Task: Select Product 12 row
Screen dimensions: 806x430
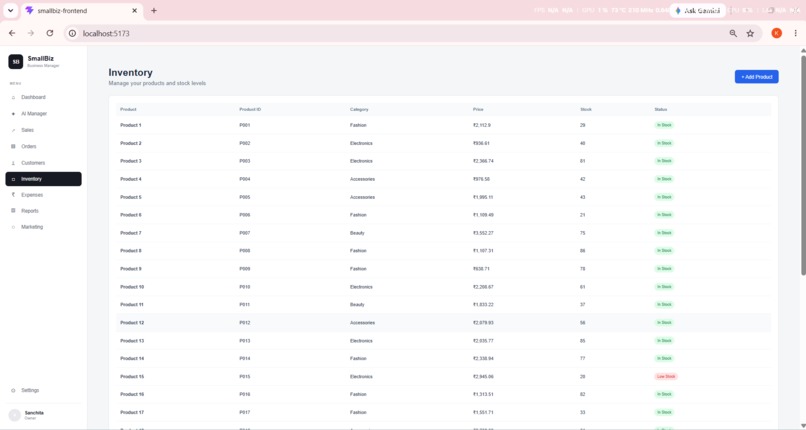Action: pos(443,323)
